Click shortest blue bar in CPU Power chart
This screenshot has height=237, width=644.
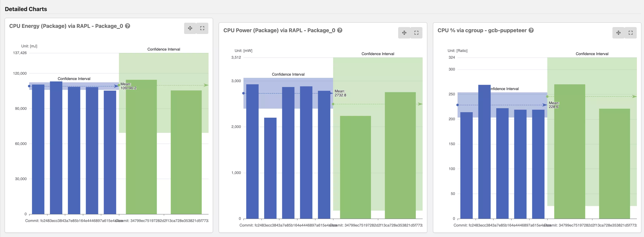pyautogui.click(x=270, y=168)
